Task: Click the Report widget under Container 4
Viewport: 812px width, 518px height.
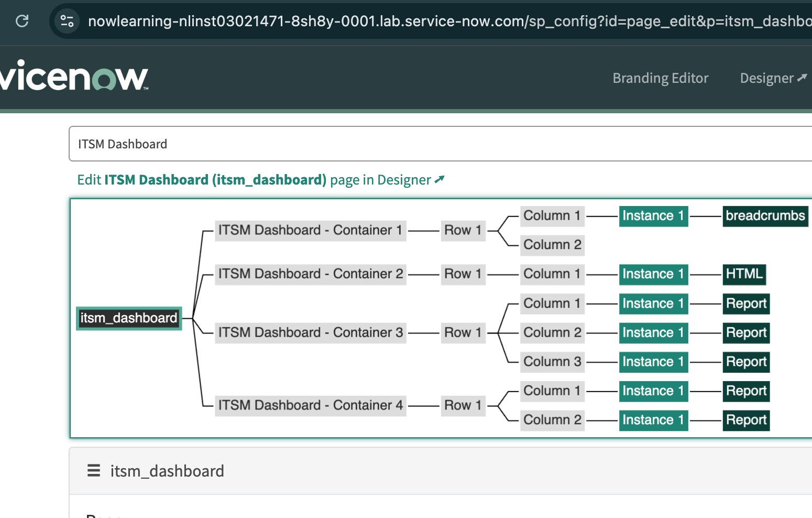Action: pyautogui.click(x=746, y=391)
